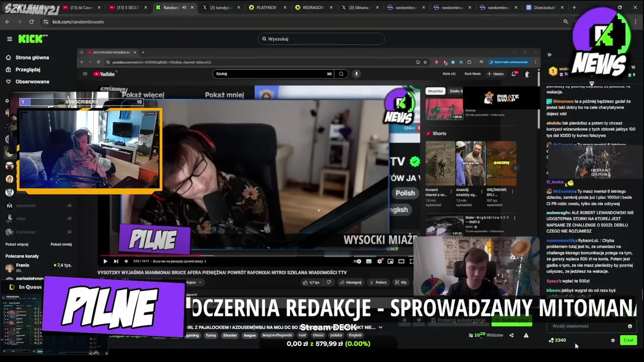Viewport: 644px width, 362px height.
Task: Open the Konami short thumbnail
Action: point(440,163)
